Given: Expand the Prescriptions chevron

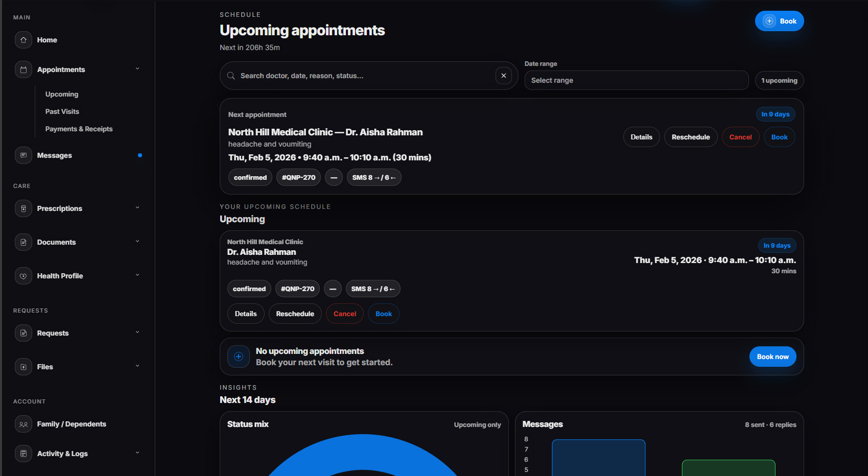Looking at the screenshot, I should (137, 207).
